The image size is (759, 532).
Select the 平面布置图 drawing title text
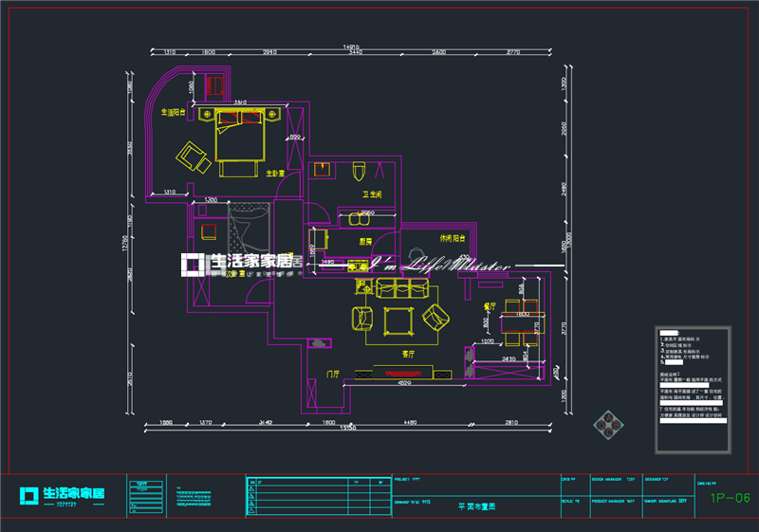point(475,507)
